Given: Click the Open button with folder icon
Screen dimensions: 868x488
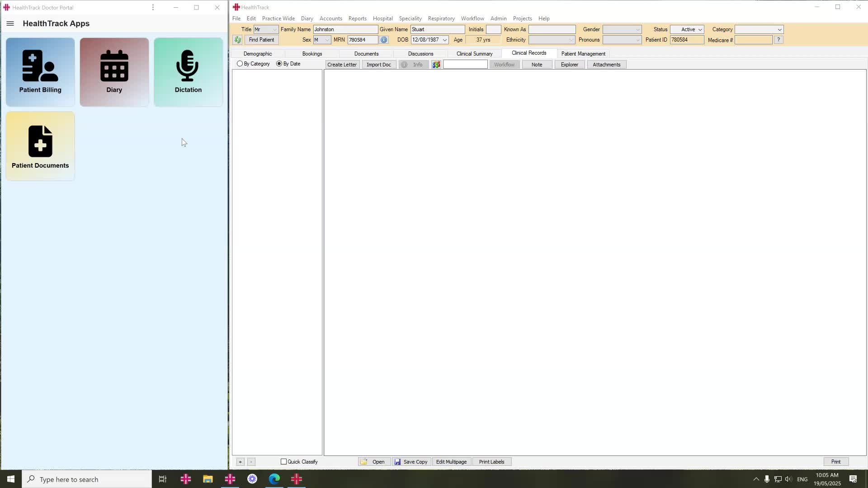Looking at the screenshot, I should 374,462.
